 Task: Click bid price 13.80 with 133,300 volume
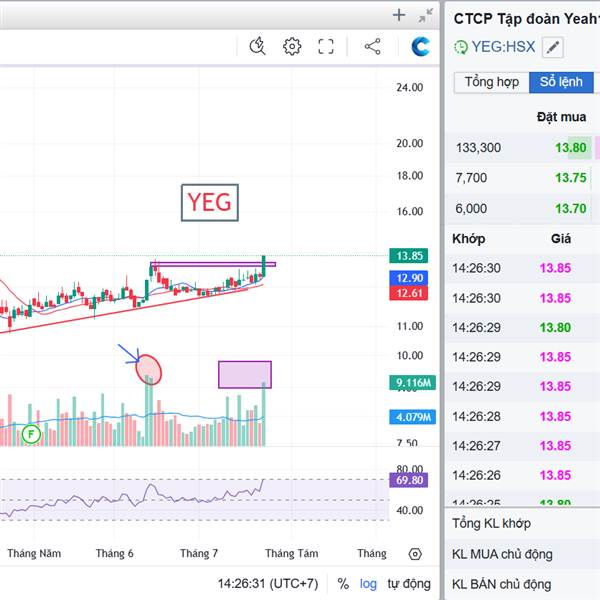click(571, 148)
